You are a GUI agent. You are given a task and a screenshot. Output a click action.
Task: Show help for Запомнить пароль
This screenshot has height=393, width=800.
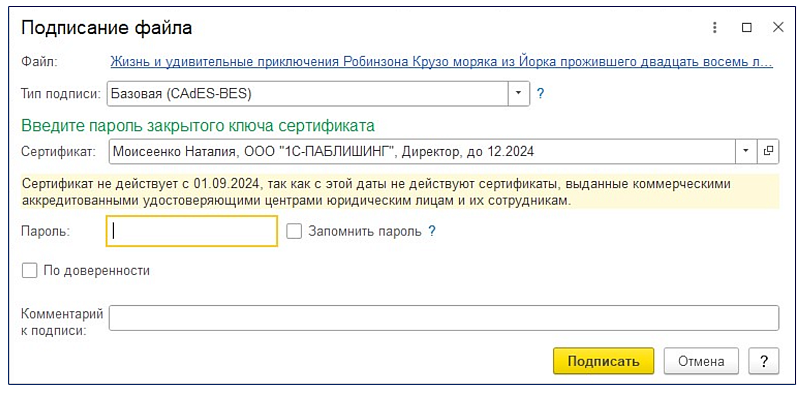[x=432, y=231]
